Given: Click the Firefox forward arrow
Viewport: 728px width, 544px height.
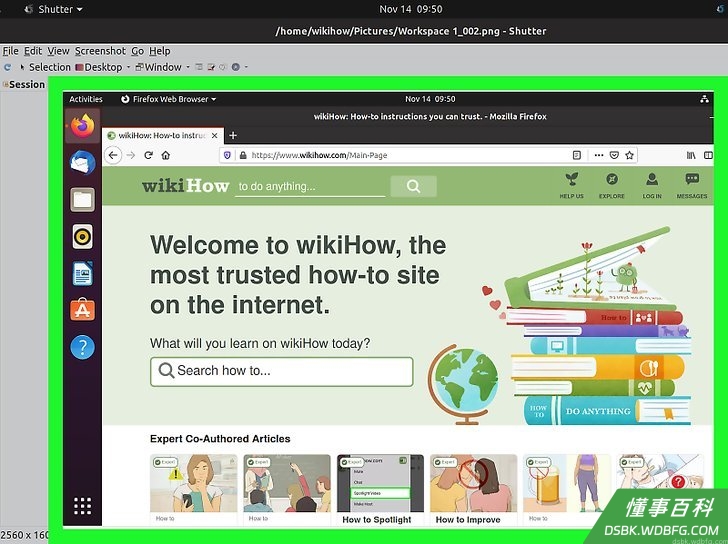Looking at the screenshot, I should [x=131, y=155].
